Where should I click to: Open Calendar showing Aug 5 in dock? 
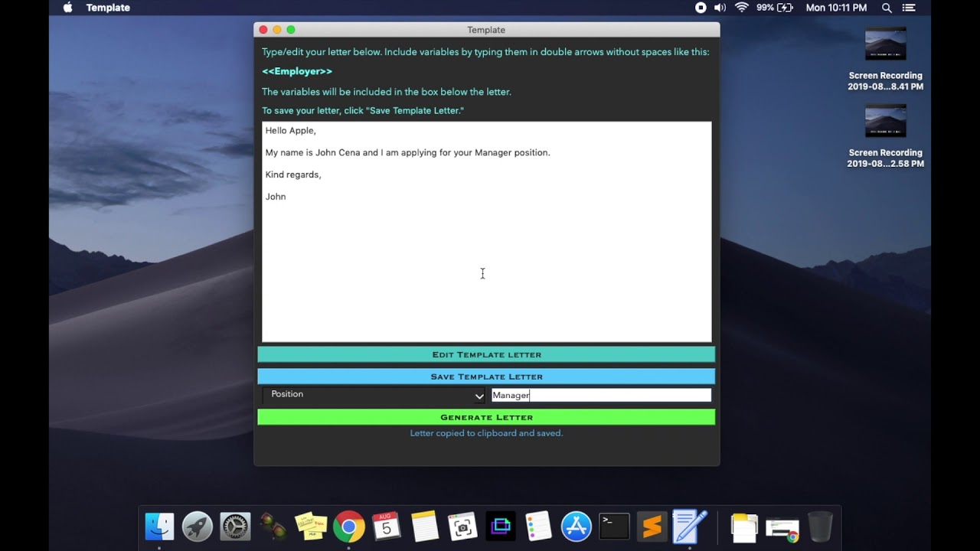(387, 527)
